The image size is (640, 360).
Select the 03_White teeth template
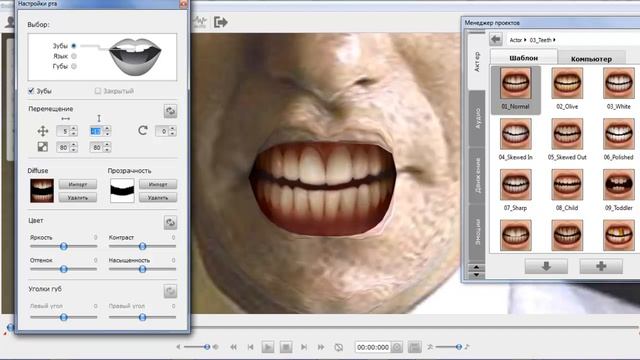[x=618, y=89]
